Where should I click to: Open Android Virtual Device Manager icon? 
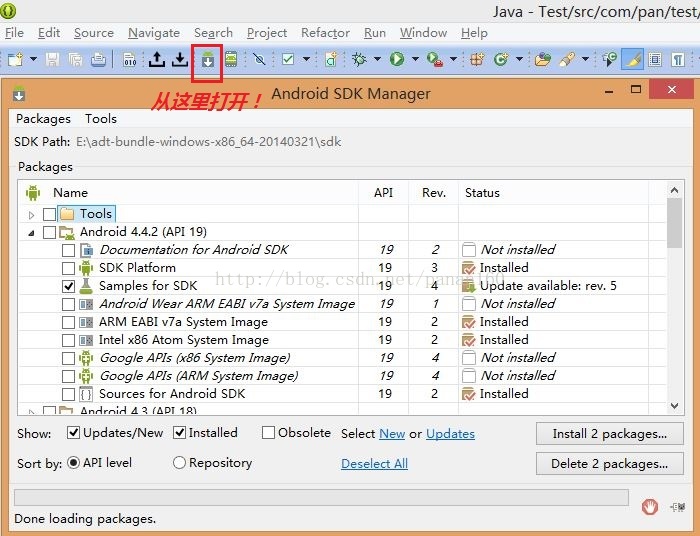[x=231, y=59]
